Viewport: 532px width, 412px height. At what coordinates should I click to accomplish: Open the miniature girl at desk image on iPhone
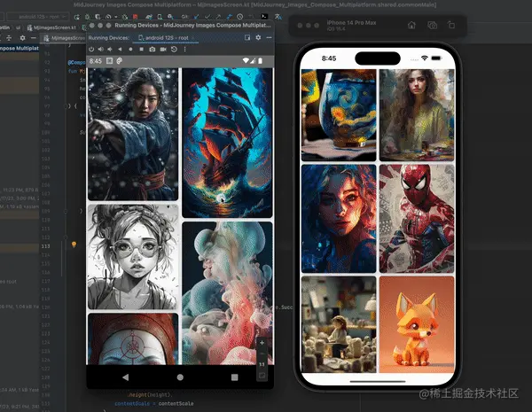point(339,324)
